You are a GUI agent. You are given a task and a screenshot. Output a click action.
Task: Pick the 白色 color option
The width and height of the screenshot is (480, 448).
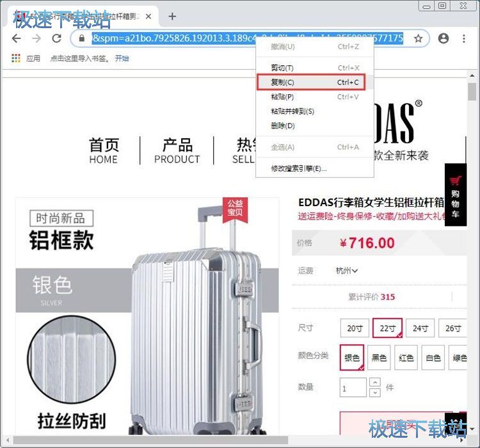[x=433, y=357]
